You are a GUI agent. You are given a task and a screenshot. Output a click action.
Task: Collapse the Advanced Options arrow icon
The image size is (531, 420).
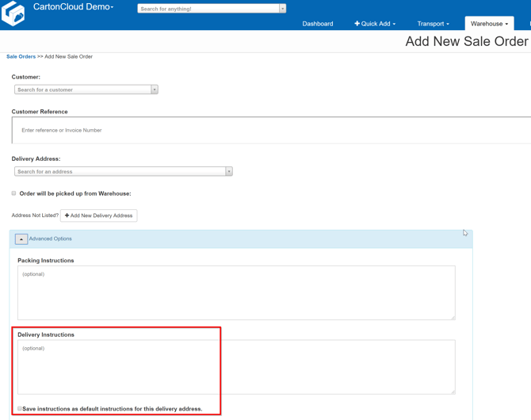[21, 239]
